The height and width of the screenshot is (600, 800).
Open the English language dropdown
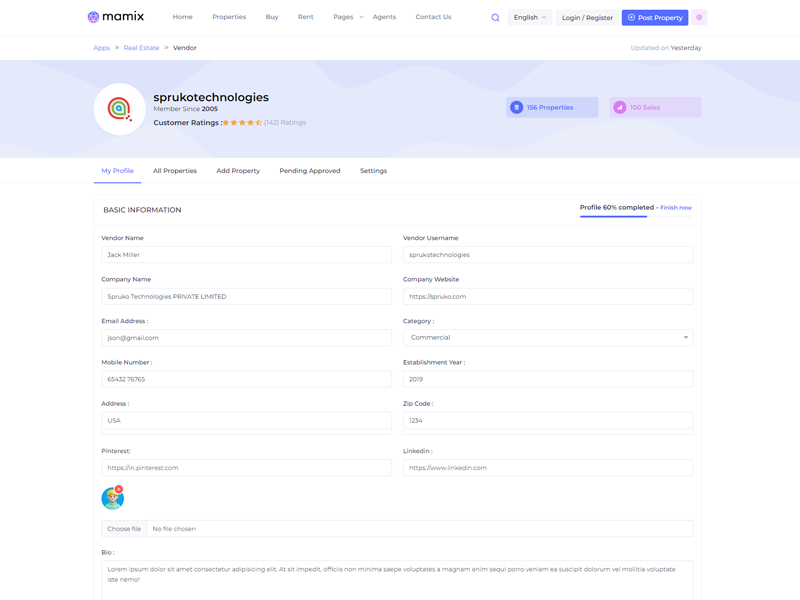529,18
